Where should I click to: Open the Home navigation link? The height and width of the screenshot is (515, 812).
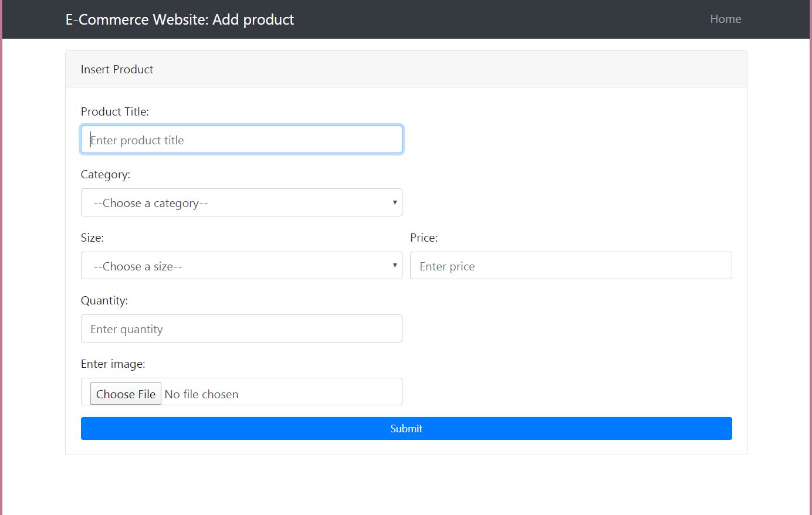coord(725,19)
